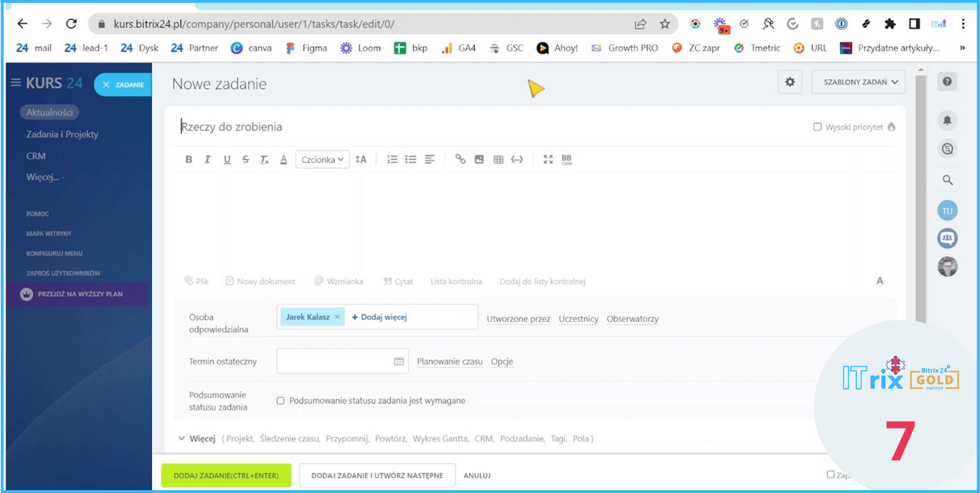Switch to BB code mode
The image size is (980, 493).
567,159
